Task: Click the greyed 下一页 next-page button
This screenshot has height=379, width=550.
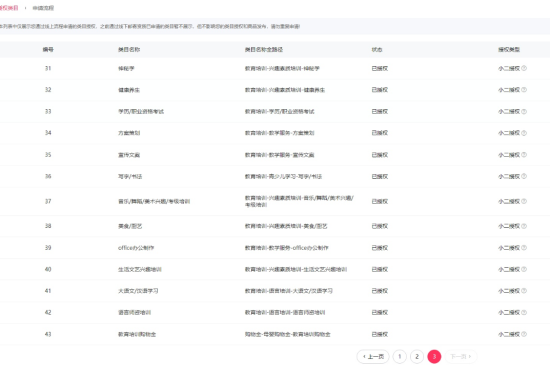Action: click(461, 357)
